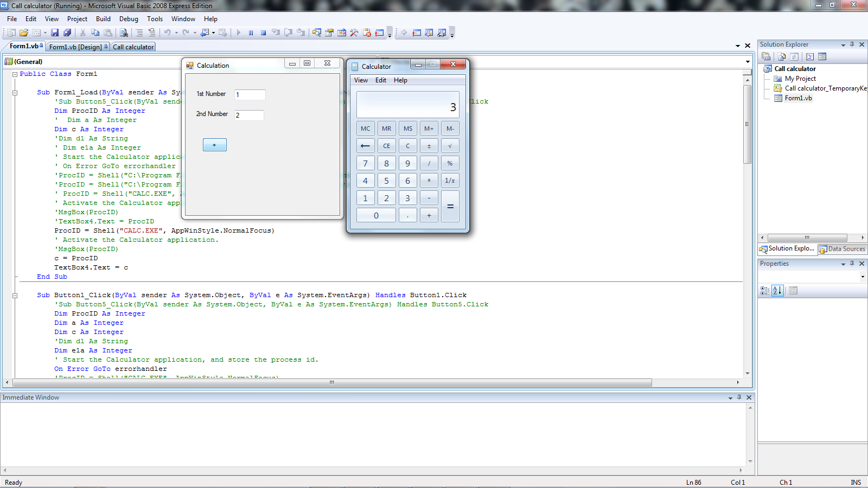The image size is (868, 488).
Task: Click the Save All toolbar icon
Action: (67, 33)
